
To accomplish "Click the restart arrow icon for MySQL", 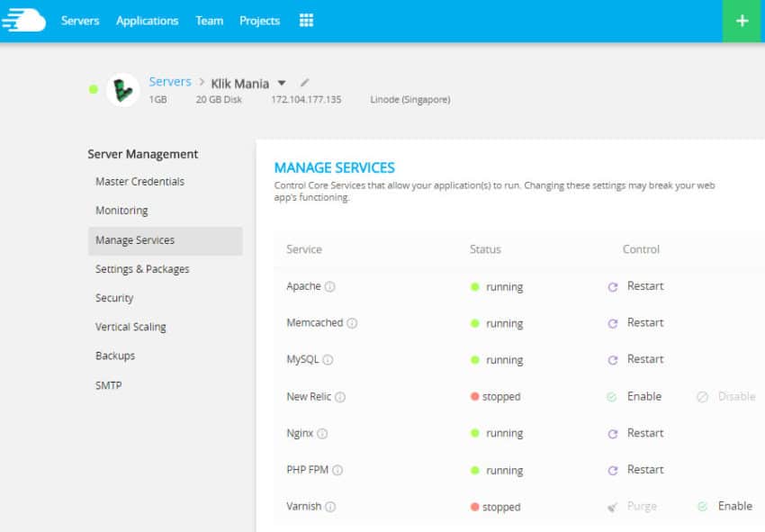I will point(615,359).
